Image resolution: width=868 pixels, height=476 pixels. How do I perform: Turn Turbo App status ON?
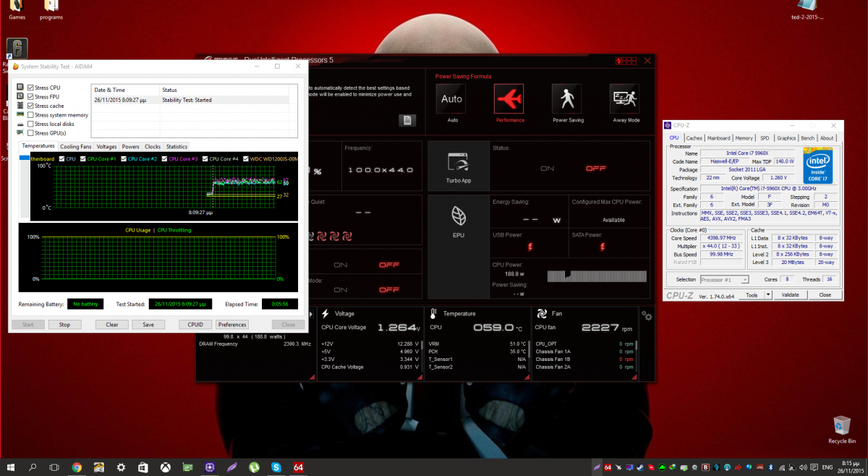tap(547, 168)
